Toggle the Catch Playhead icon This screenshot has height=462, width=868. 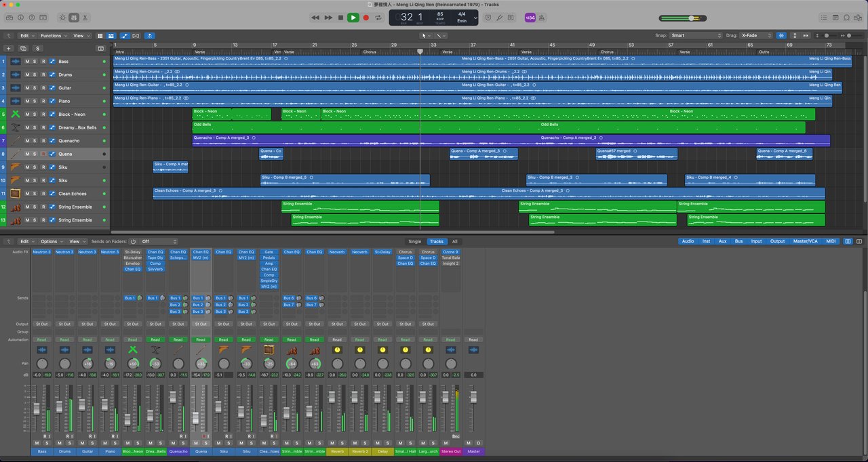tap(149, 35)
